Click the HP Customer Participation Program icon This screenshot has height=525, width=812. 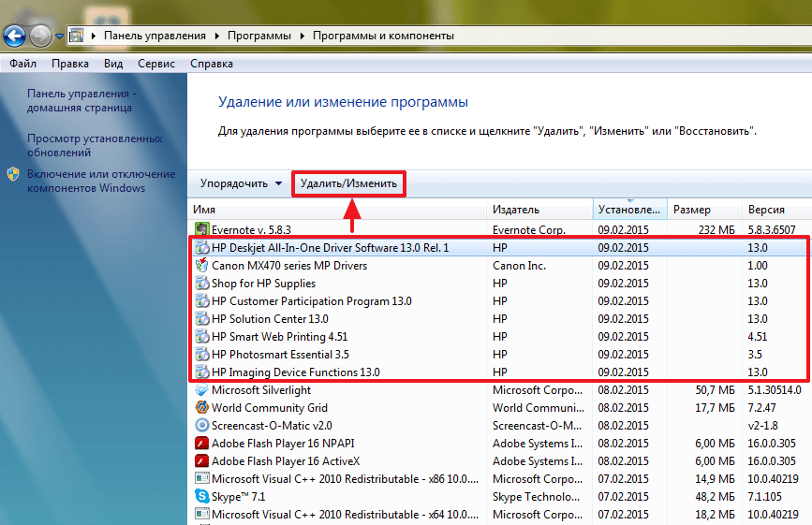point(202,300)
